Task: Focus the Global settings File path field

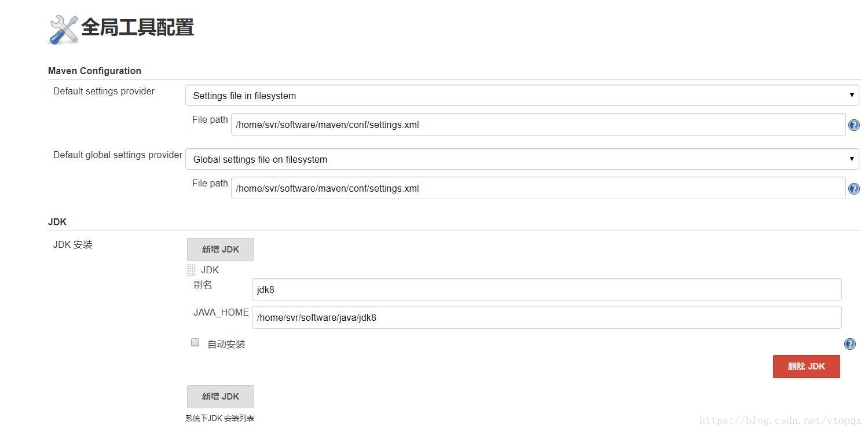Action: pos(538,188)
